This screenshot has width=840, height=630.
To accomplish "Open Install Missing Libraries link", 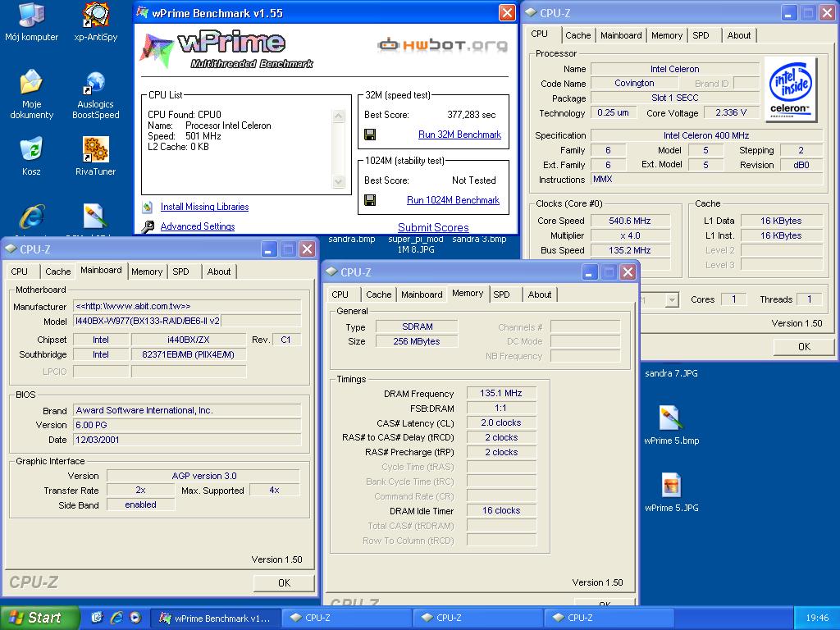I will coord(204,207).
